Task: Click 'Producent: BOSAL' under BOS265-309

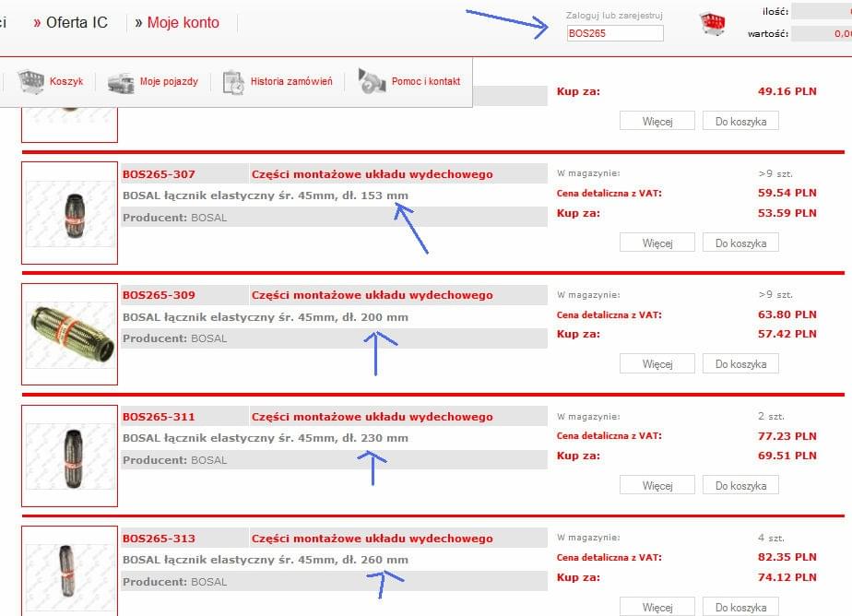Action: pos(175,338)
